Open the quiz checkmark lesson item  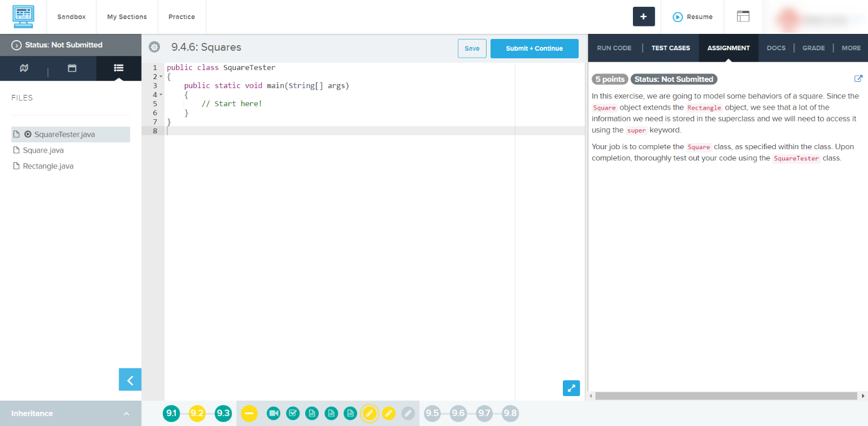(x=293, y=414)
